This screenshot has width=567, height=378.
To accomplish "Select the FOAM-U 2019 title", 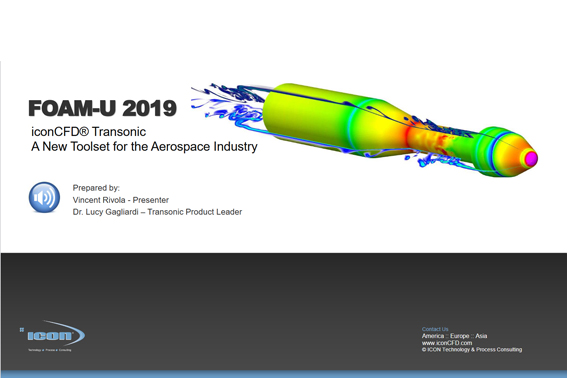I will (x=102, y=108).
